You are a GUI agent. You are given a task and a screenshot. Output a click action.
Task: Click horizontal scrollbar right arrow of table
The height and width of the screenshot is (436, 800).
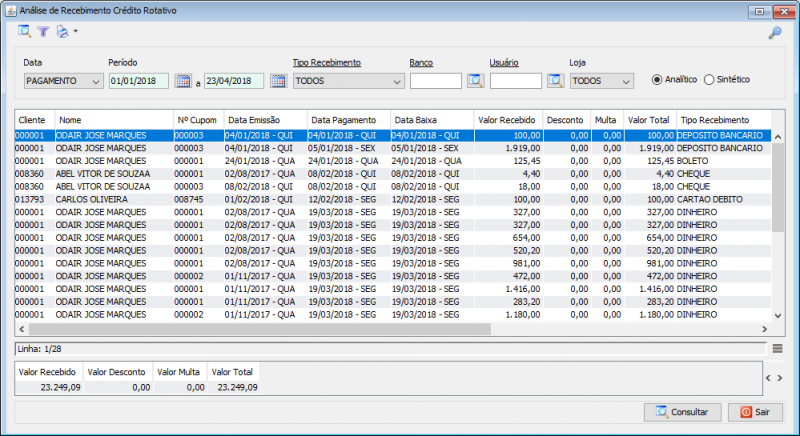764,329
